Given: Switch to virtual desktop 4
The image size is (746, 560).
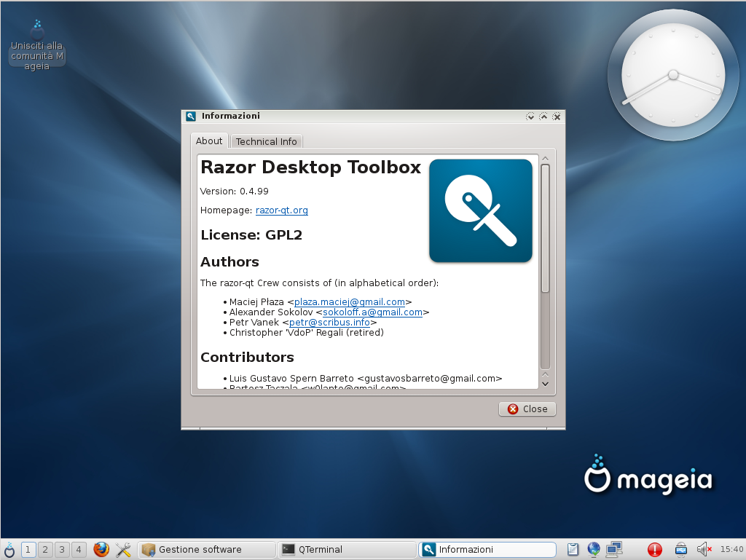Looking at the screenshot, I should [x=79, y=550].
